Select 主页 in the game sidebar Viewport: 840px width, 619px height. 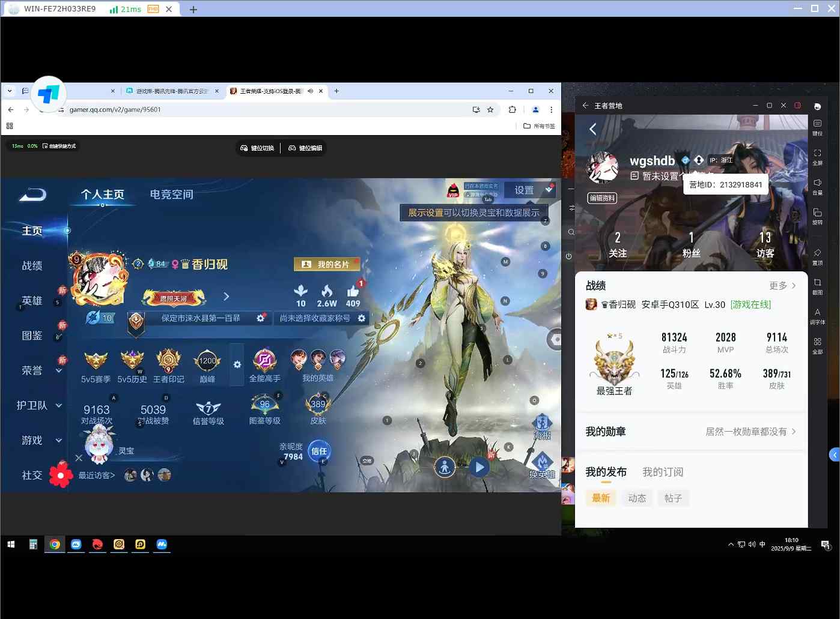point(32,231)
